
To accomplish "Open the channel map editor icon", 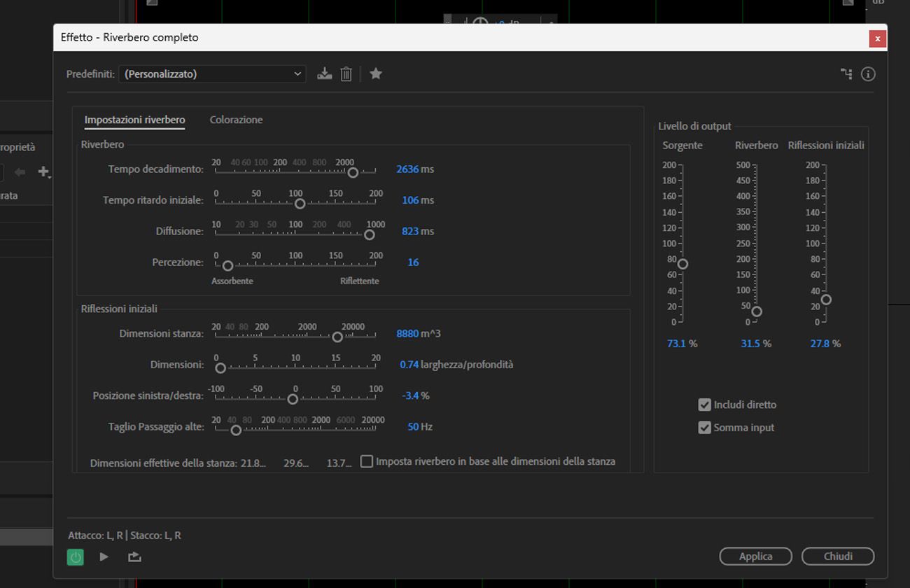I will coord(846,73).
